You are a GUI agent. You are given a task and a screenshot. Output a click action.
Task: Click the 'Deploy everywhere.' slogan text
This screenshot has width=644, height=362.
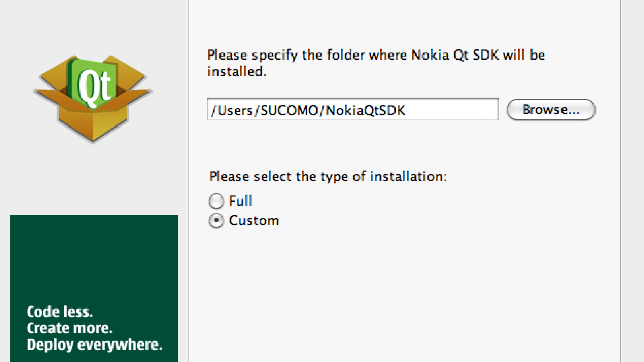[93, 344]
